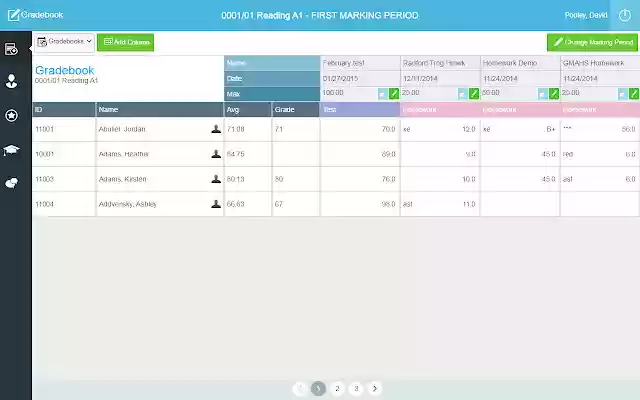This screenshot has height=400, width=640.
Task: Click the pink Homework header under Homework Demo
Action: [520, 109]
